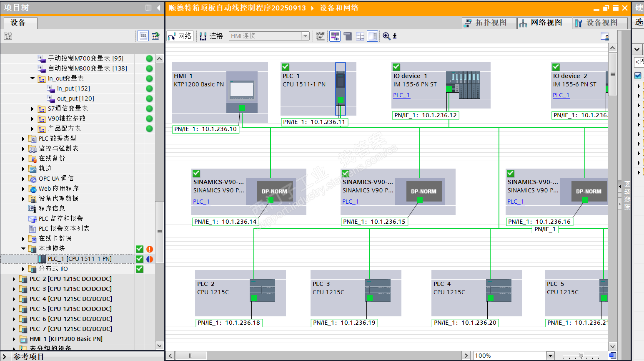Expand the 参考项目 section
This screenshot has width=644, height=361.
coord(4,356)
